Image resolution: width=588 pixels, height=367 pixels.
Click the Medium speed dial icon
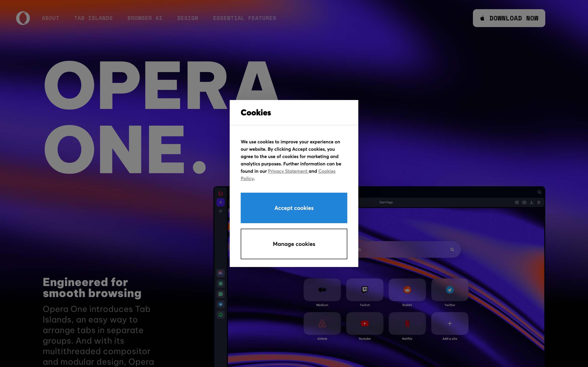pyautogui.click(x=322, y=290)
